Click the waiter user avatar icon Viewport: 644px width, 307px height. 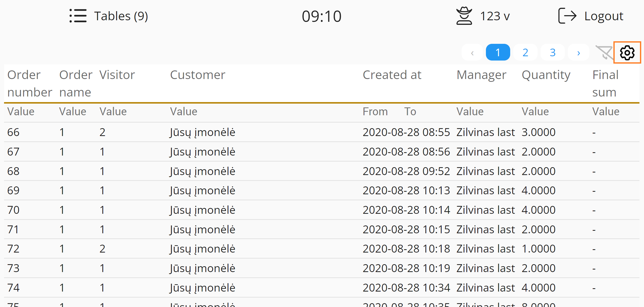pyautogui.click(x=464, y=16)
